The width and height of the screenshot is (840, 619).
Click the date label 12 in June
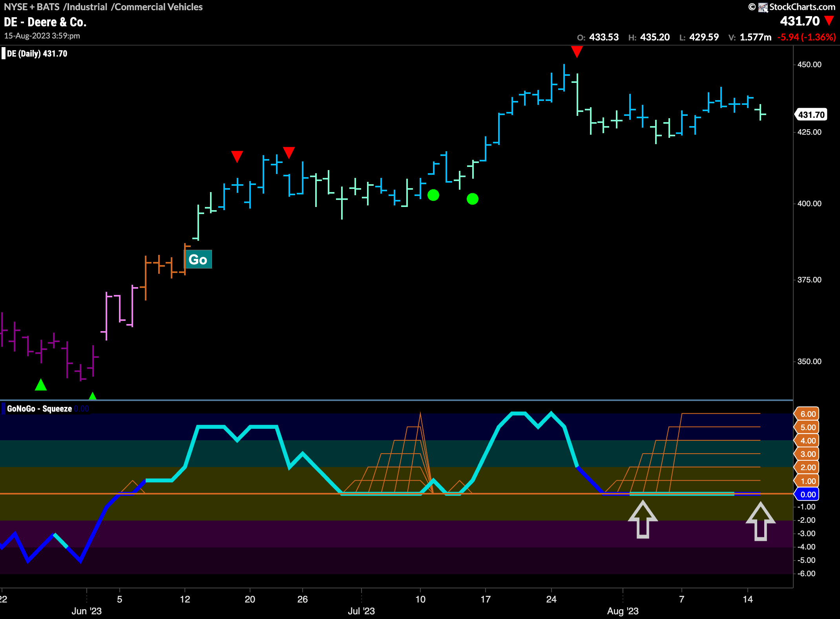pyautogui.click(x=185, y=599)
